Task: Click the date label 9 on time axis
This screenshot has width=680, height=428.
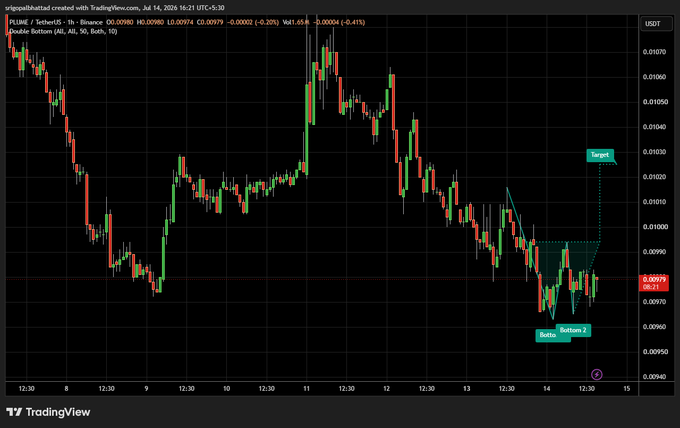Action: click(146, 389)
